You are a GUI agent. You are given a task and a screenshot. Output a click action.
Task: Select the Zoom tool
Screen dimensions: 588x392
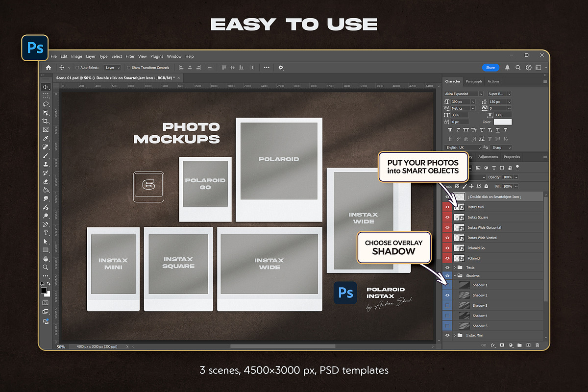pyautogui.click(x=46, y=267)
